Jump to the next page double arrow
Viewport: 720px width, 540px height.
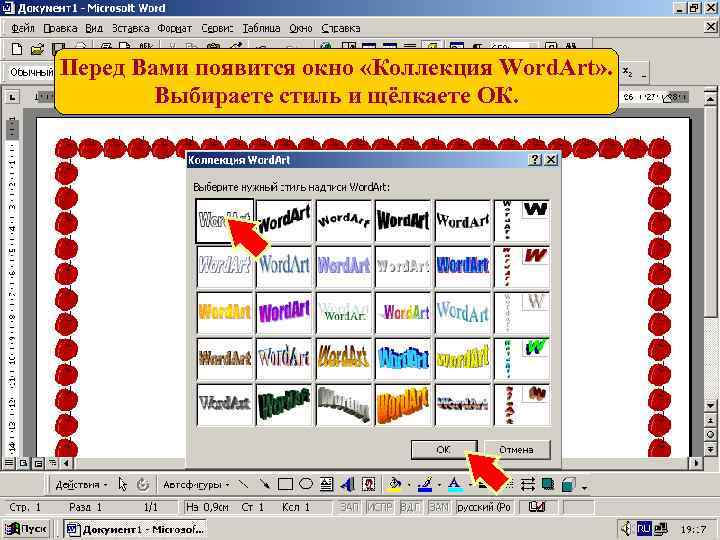(x=710, y=449)
